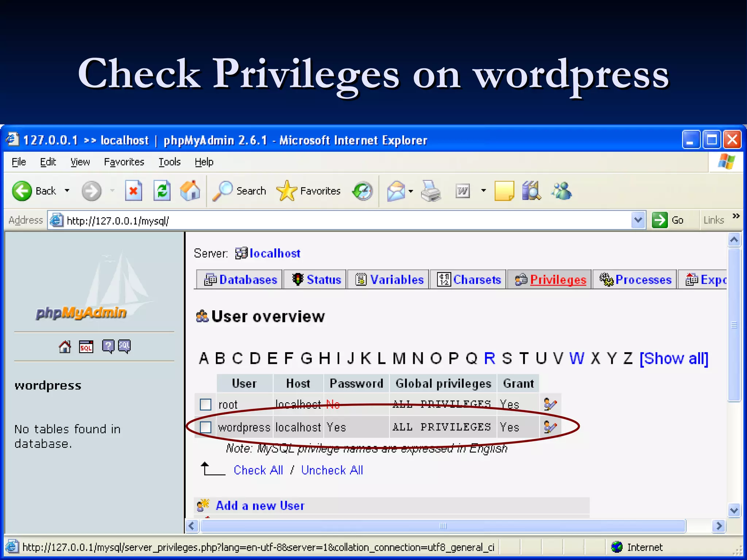This screenshot has height=560, width=747.
Task: Edit privileges icon for root user
Action: tap(550, 404)
